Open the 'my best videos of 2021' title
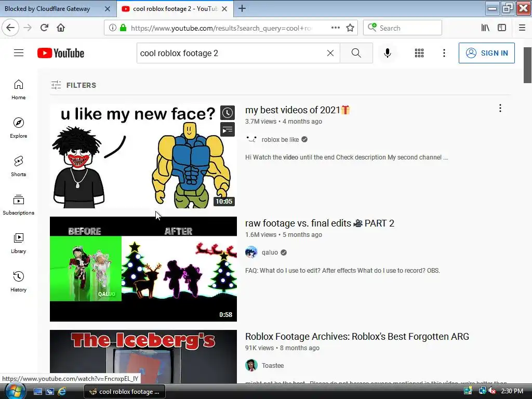Viewport: 532px width, 399px height. (297, 110)
